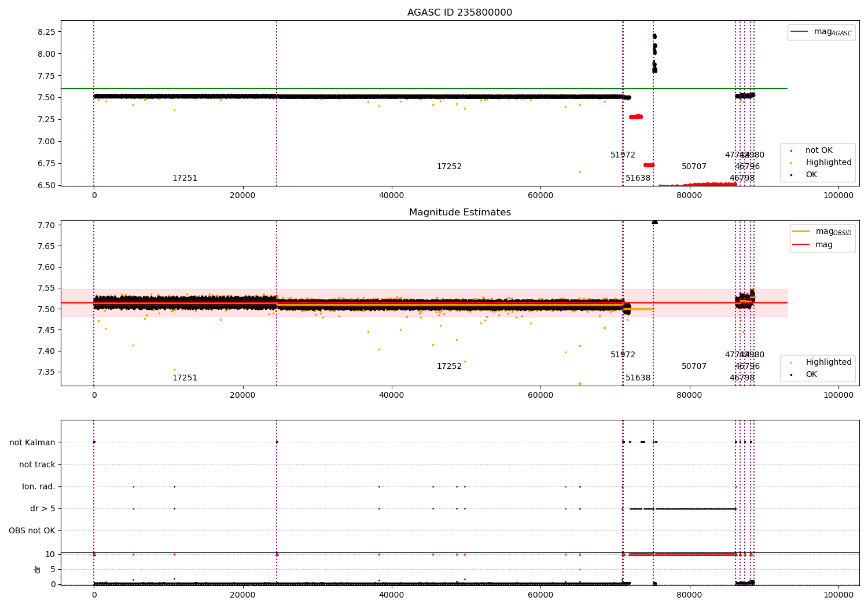Click 'OK' legend entry in the AGASC ID plot
Viewport: 868px width, 608px height.
coord(804,174)
